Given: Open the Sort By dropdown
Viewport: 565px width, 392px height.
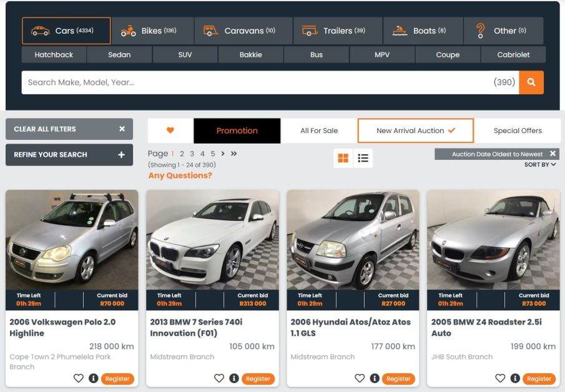Looking at the screenshot, I should coord(540,165).
